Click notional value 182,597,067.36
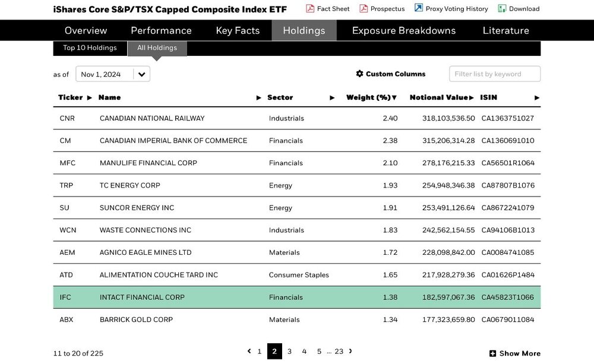The image size is (594, 364). point(448,297)
